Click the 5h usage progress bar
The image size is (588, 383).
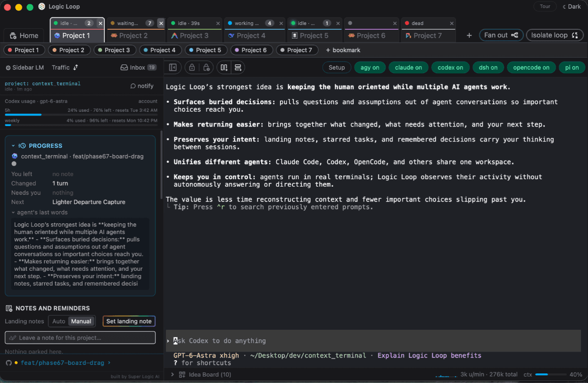[81, 115]
